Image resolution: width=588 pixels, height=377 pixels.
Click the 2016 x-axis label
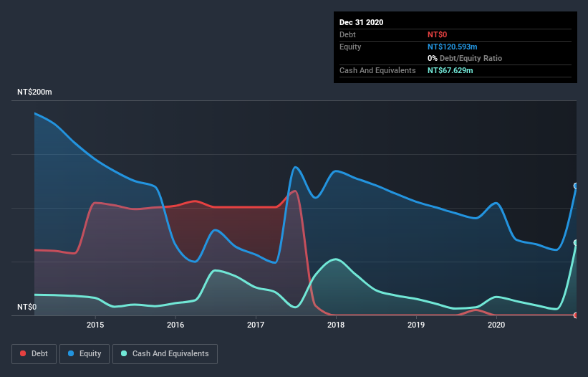[175, 325]
